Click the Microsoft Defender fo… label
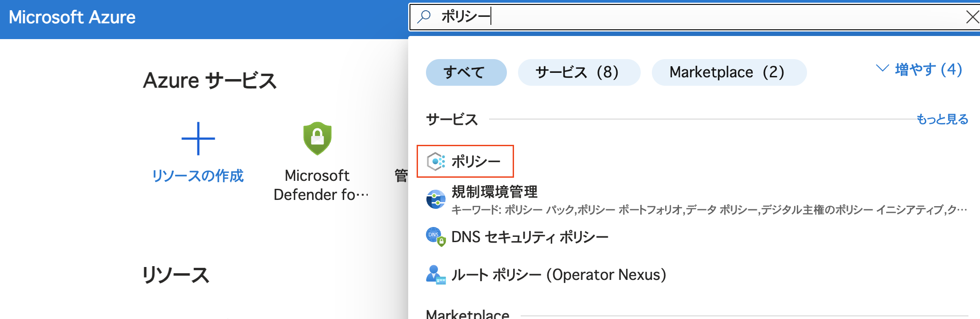This screenshot has width=980, height=319. point(321,185)
